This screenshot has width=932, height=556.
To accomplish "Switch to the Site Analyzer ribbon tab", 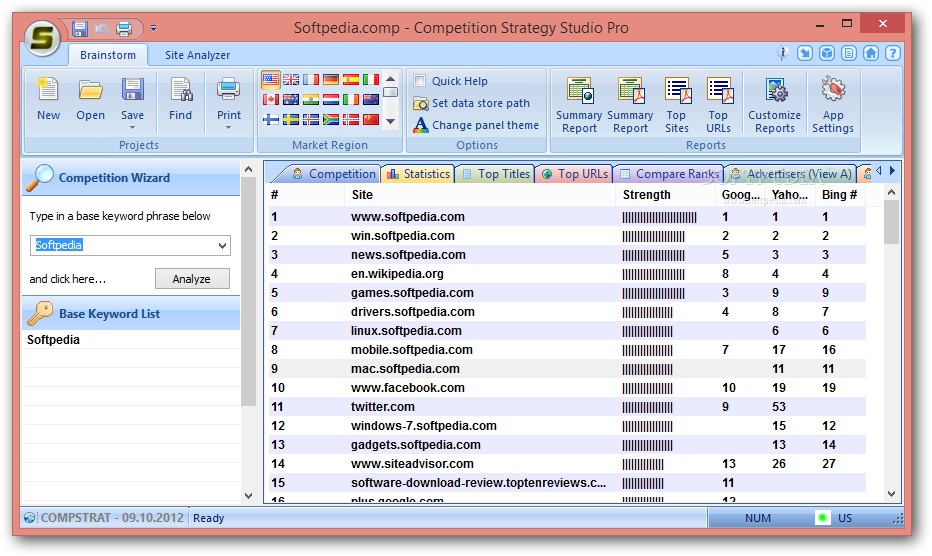I will [197, 55].
